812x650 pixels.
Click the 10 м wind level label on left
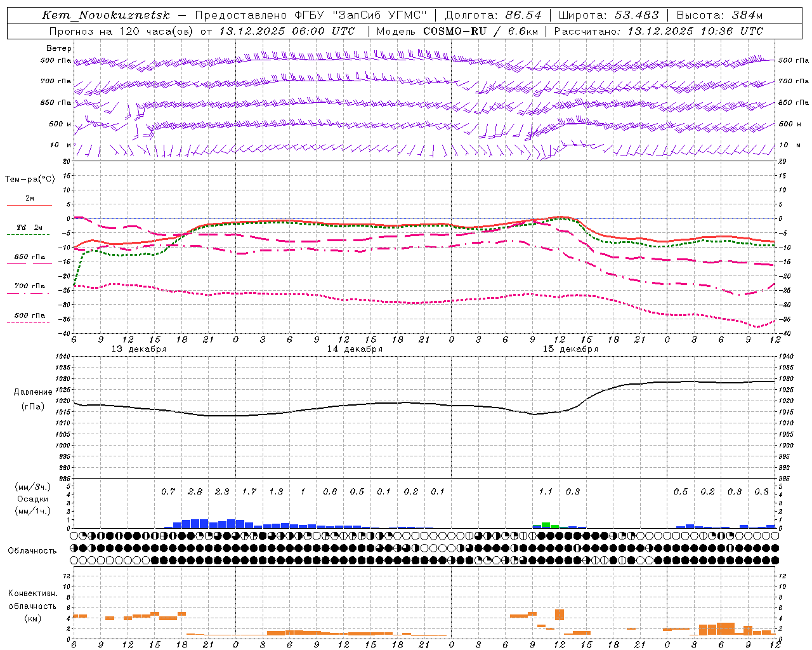(x=60, y=145)
